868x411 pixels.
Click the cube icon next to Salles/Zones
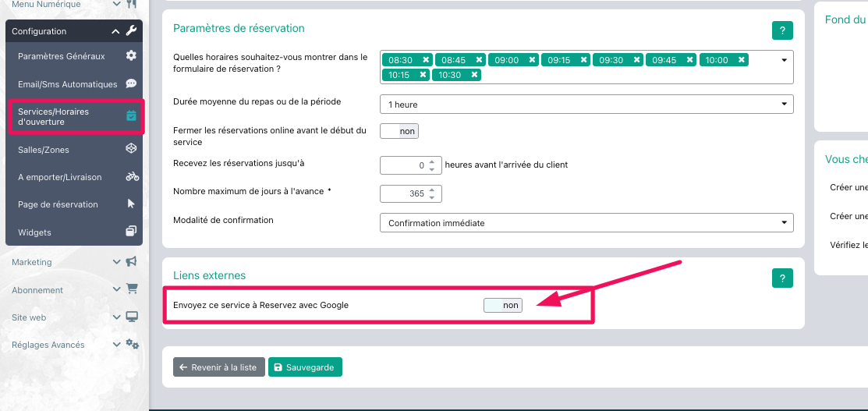tap(131, 148)
